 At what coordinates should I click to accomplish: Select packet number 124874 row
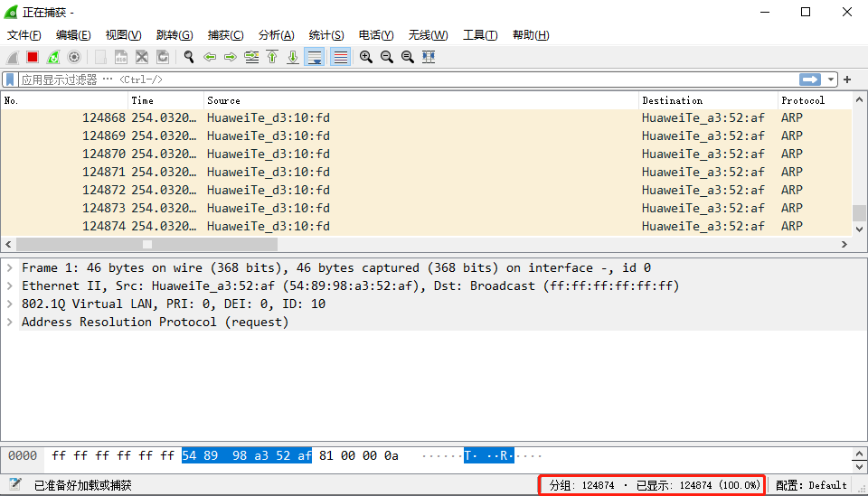[426, 226]
